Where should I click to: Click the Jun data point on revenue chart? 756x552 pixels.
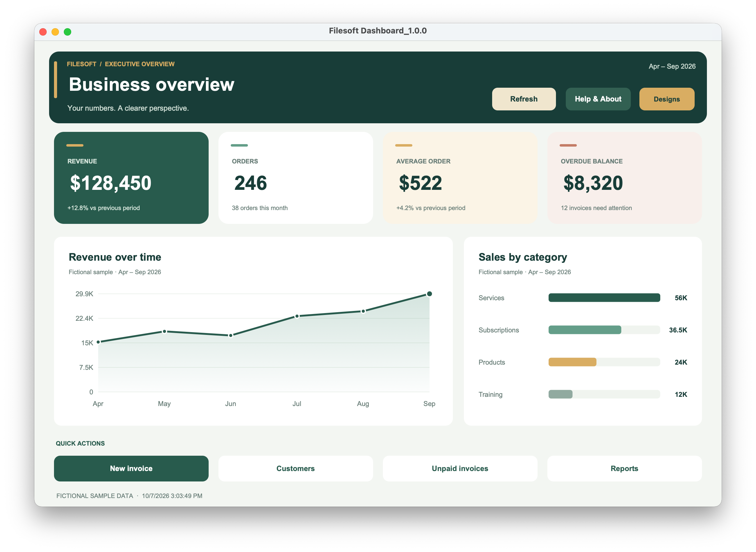click(x=231, y=335)
